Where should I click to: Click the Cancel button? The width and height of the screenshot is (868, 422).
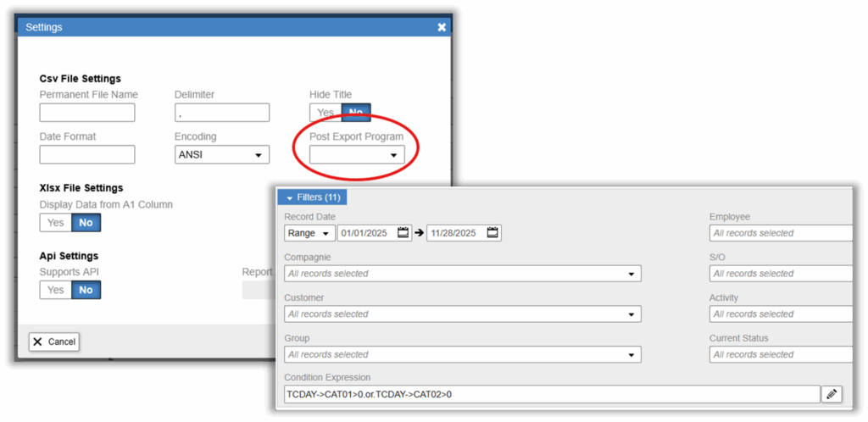[54, 341]
